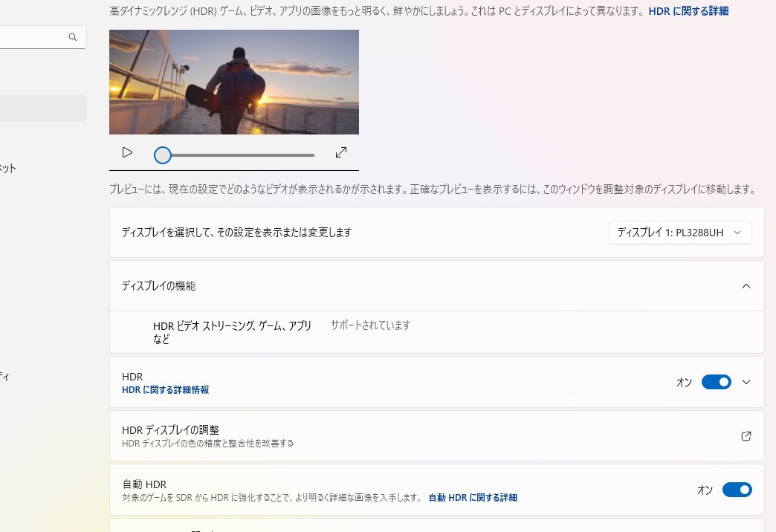776x532 pixels.
Task: Open the 自動 HDR に関する詳細 link
Action: click(x=472, y=497)
